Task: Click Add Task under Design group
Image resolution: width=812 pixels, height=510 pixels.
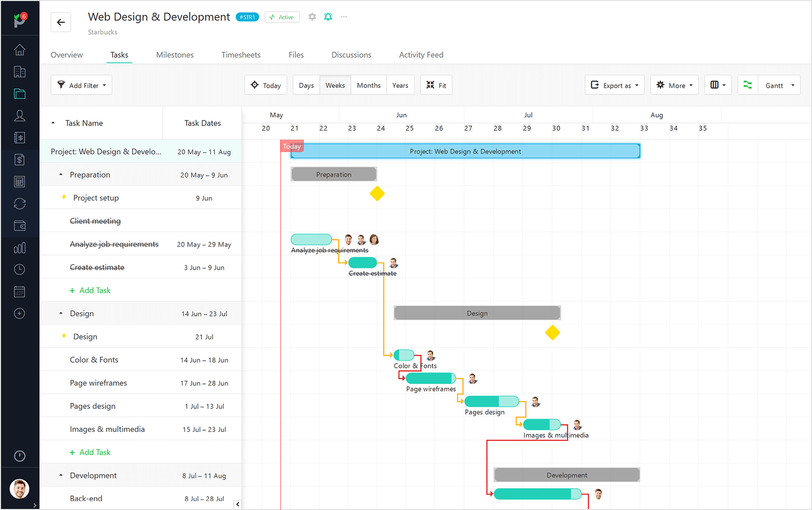Action: (x=90, y=452)
